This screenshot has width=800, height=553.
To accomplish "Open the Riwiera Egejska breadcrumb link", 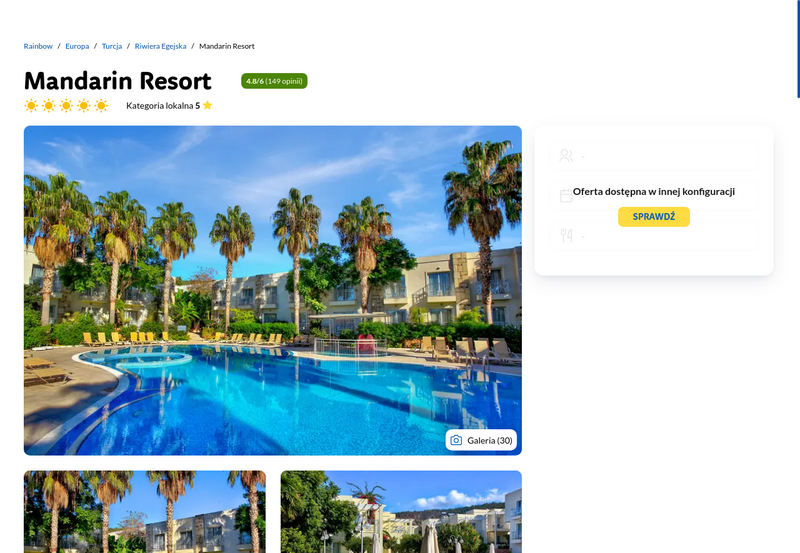I will pos(160,46).
